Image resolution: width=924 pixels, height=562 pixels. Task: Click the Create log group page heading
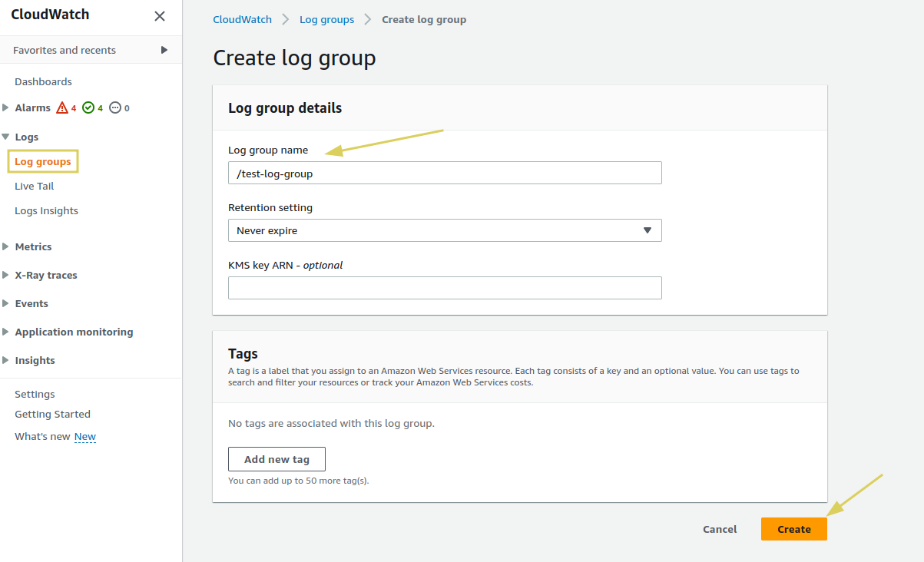294,58
